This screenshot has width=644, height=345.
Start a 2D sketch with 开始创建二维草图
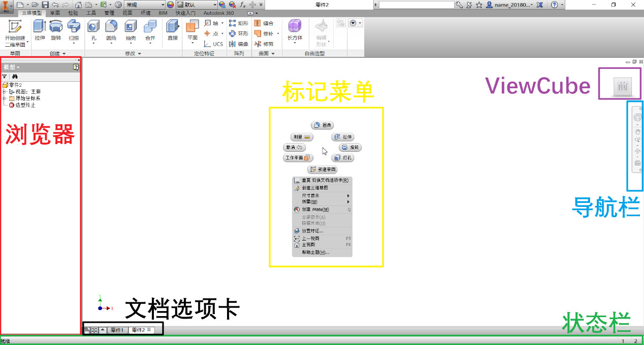pyautogui.click(x=15, y=34)
